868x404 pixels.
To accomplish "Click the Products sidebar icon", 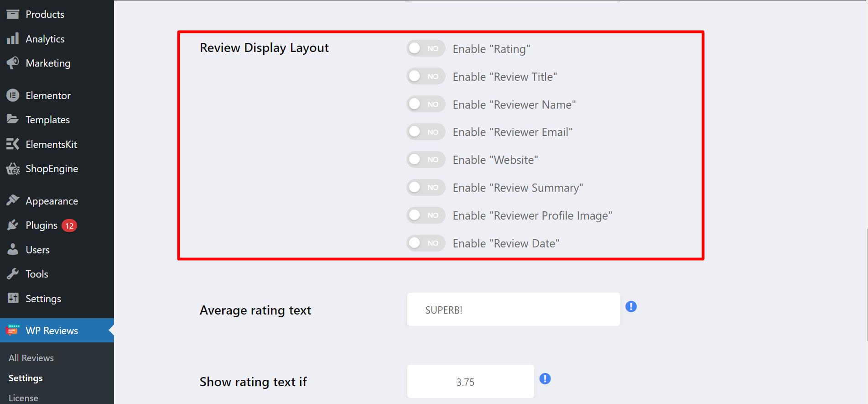I will [13, 14].
